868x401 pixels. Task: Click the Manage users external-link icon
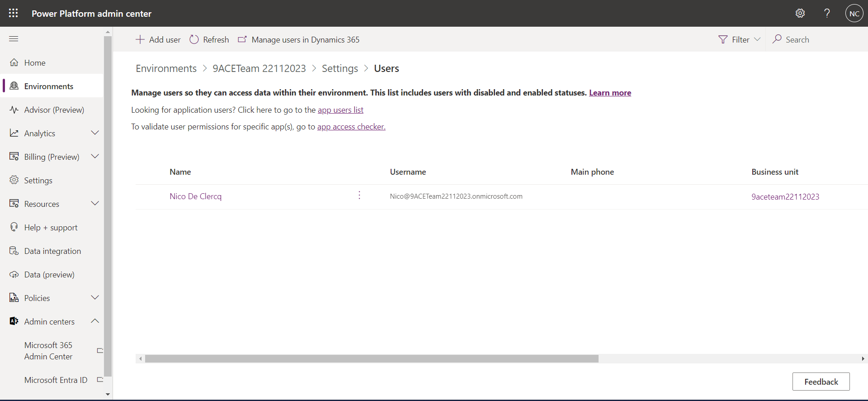point(242,39)
